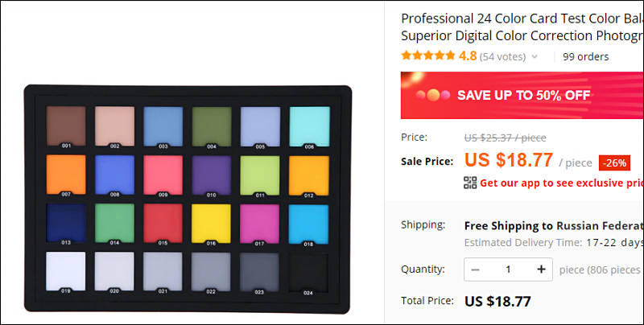Expand the rating votes dropdown arrow
This screenshot has width=644, height=325.
(x=535, y=56)
